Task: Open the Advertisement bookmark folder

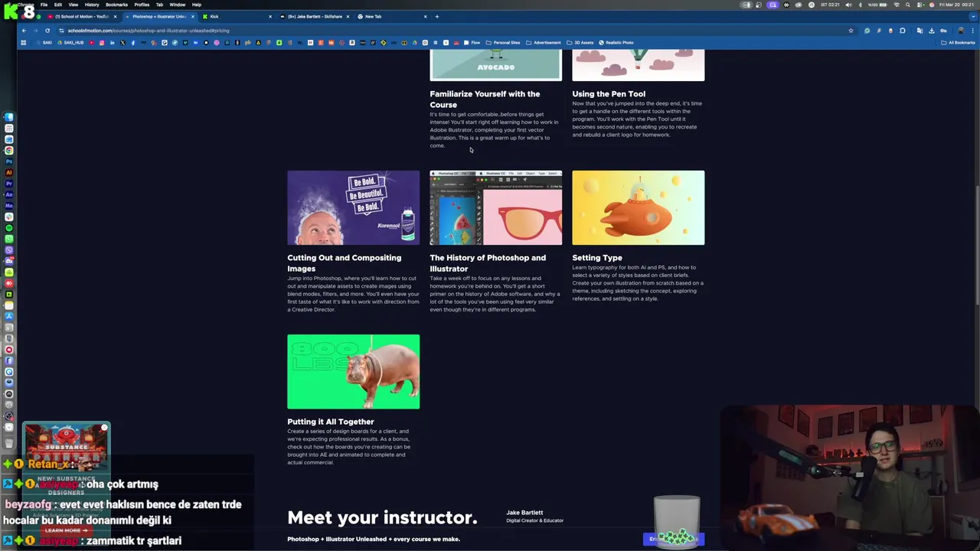Action: [543, 42]
